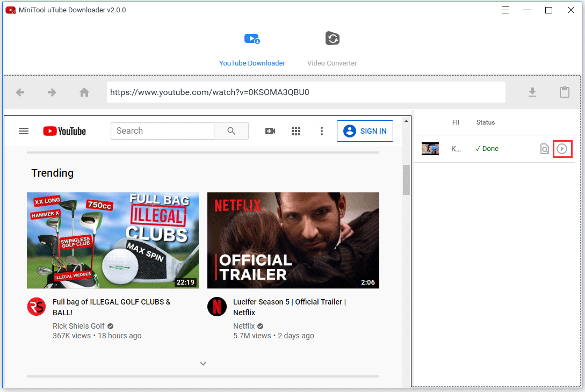Click the page scrollbar up arrow
The height and width of the screenshot is (392, 585).
click(406, 121)
